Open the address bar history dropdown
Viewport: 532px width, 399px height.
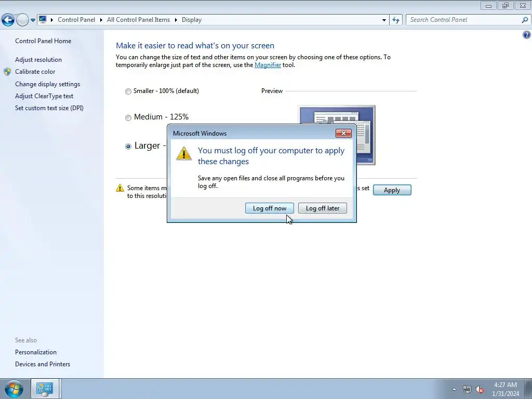coord(384,20)
